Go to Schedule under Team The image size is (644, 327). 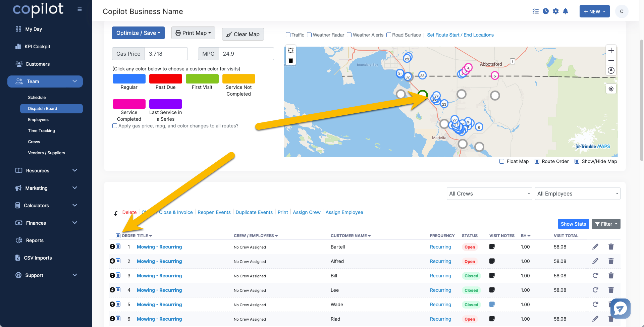click(x=37, y=98)
